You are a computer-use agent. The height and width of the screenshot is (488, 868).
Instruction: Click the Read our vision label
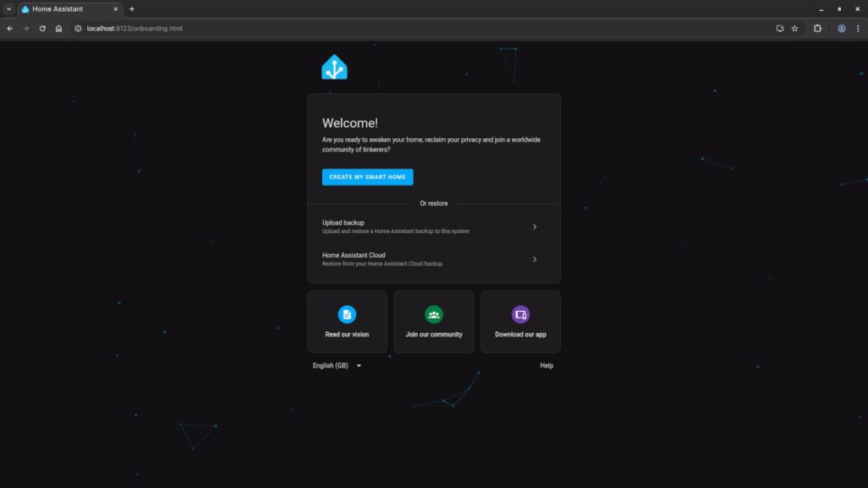tap(347, 334)
